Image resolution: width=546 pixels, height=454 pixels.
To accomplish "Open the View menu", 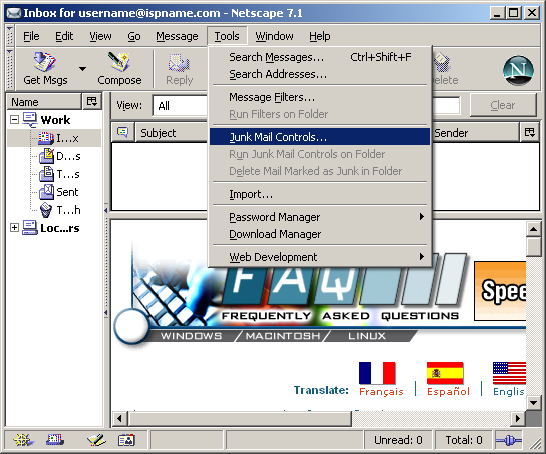I will (100, 36).
